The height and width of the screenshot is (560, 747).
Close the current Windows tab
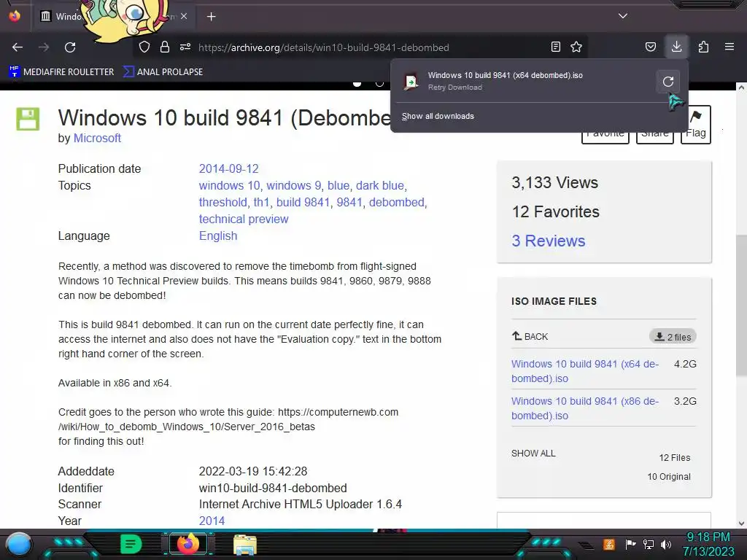point(184,16)
